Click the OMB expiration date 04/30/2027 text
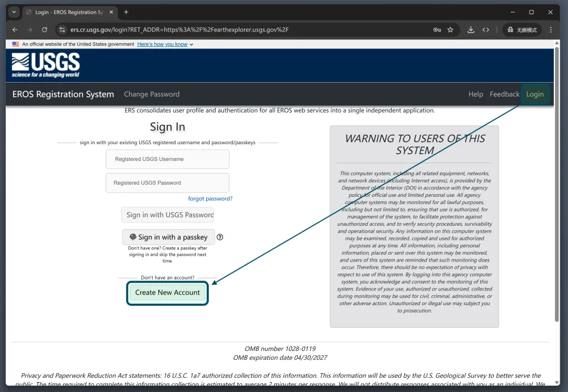Viewport: 568px width, 392px height. coord(280,358)
